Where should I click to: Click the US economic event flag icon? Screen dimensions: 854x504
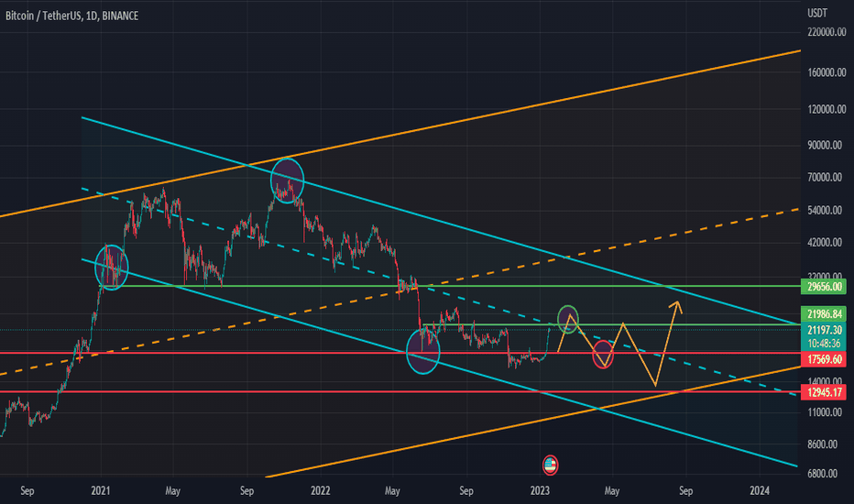(x=550, y=465)
